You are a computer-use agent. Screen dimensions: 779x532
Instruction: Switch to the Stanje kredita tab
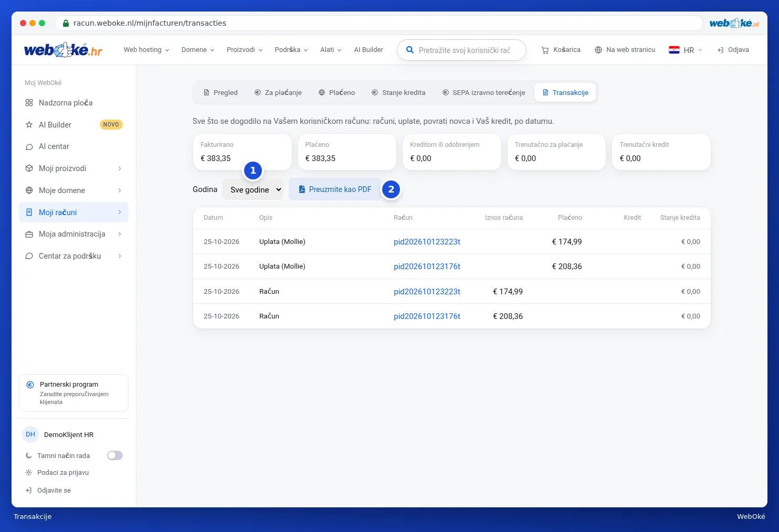(x=398, y=92)
